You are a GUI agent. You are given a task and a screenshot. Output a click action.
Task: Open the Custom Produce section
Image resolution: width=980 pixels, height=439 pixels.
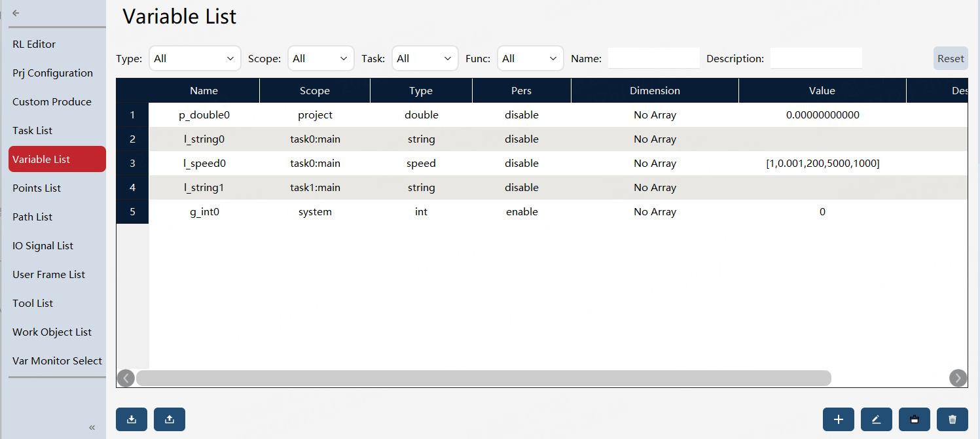[x=57, y=102]
